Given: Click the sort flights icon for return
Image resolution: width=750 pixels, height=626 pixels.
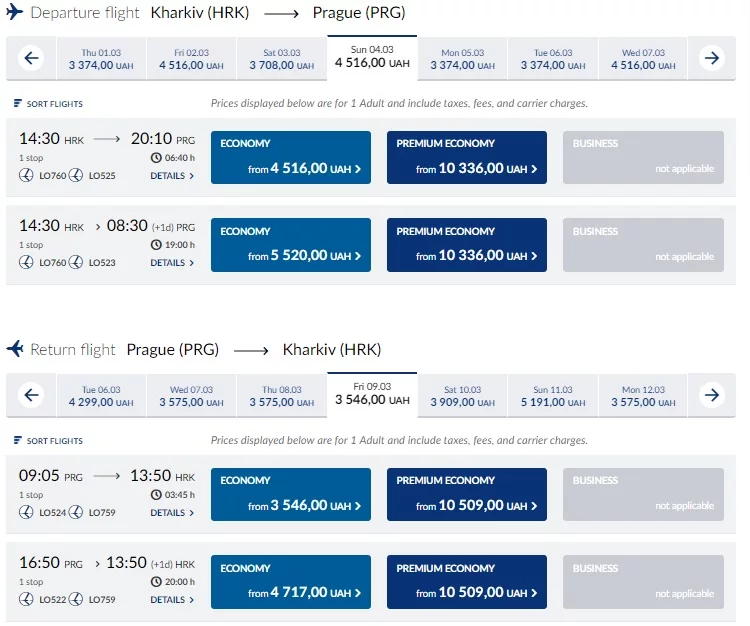Looking at the screenshot, I should [18, 441].
